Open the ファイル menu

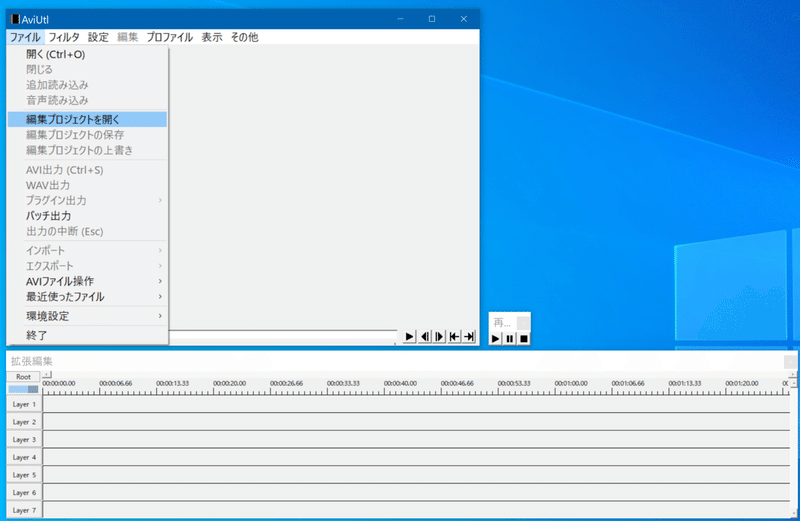(x=25, y=37)
